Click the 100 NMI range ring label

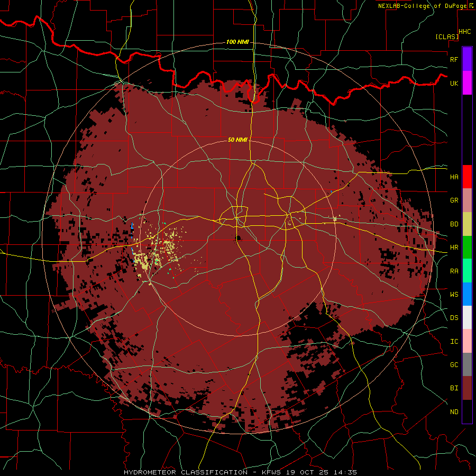click(x=237, y=42)
